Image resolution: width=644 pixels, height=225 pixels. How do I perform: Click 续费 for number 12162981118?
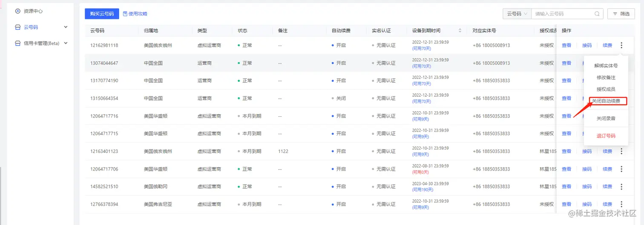tap(607, 45)
